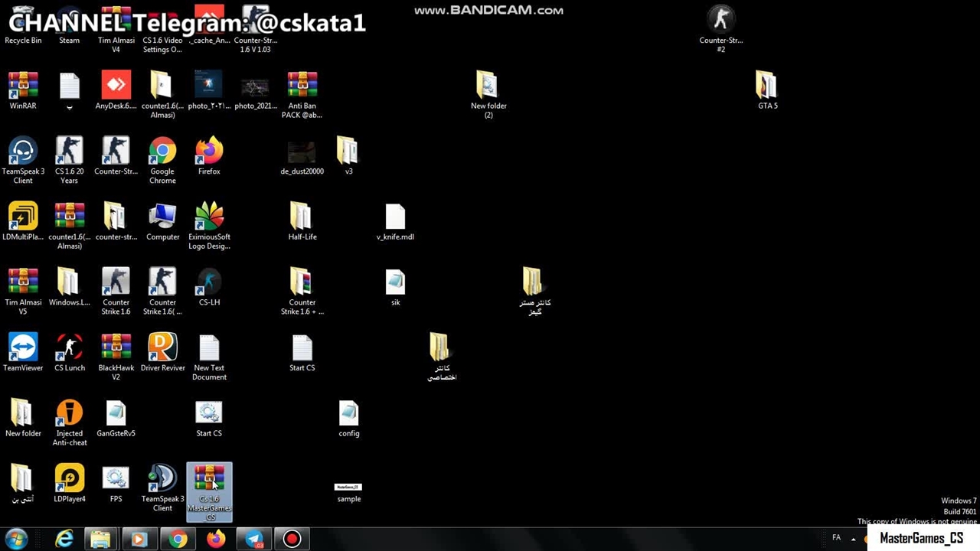Open the FA input language indicator
This screenshot has width=980, height=551.
836,538
